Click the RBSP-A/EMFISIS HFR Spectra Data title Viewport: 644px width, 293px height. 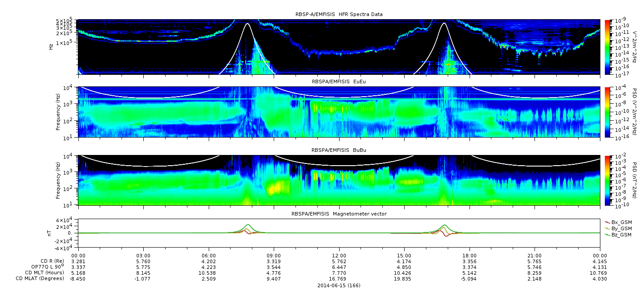click(x=339, y=15)
